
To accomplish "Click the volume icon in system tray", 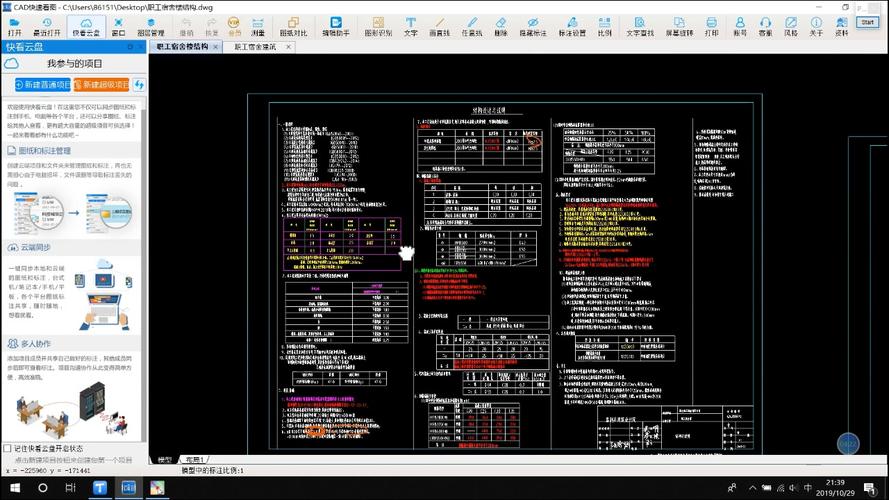I will click(794, 488).
